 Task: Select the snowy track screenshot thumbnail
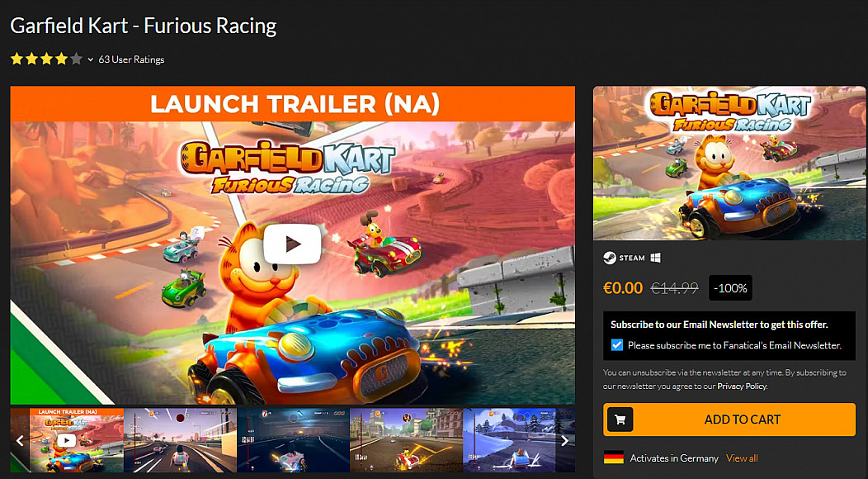[x=509, y=440]
